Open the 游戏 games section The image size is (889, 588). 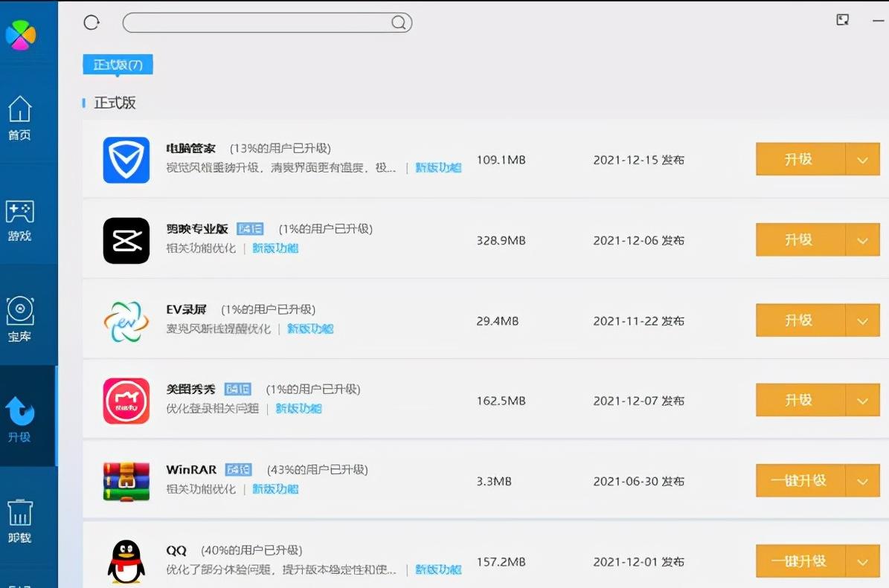[19, 219]
